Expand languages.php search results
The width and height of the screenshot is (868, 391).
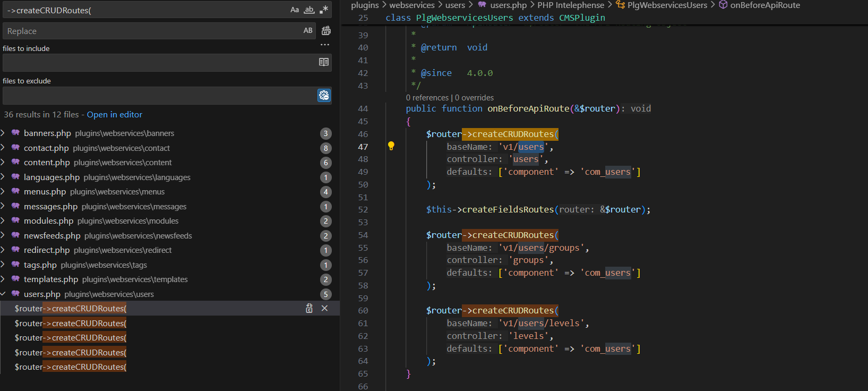[x=3, y=177]
